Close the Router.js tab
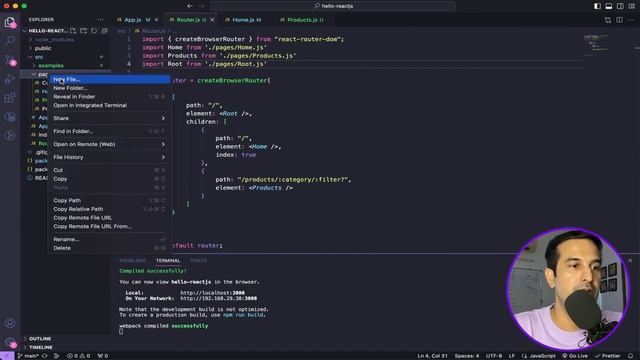 [x=212, y=20]
